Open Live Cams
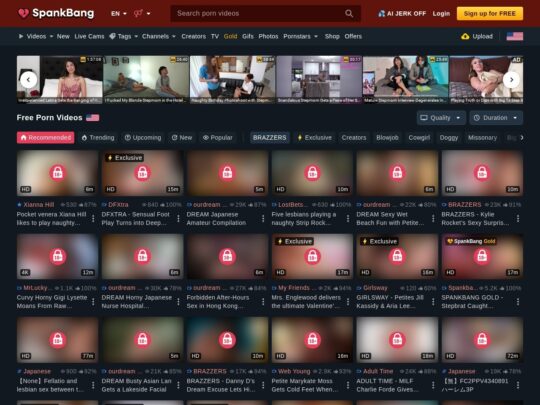Viewport: 540px width, 405px height. [x=89, y=36]
